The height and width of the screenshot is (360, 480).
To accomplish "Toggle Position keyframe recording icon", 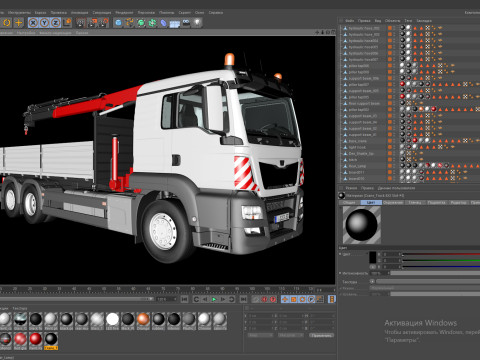I will [x=285, y=299].
